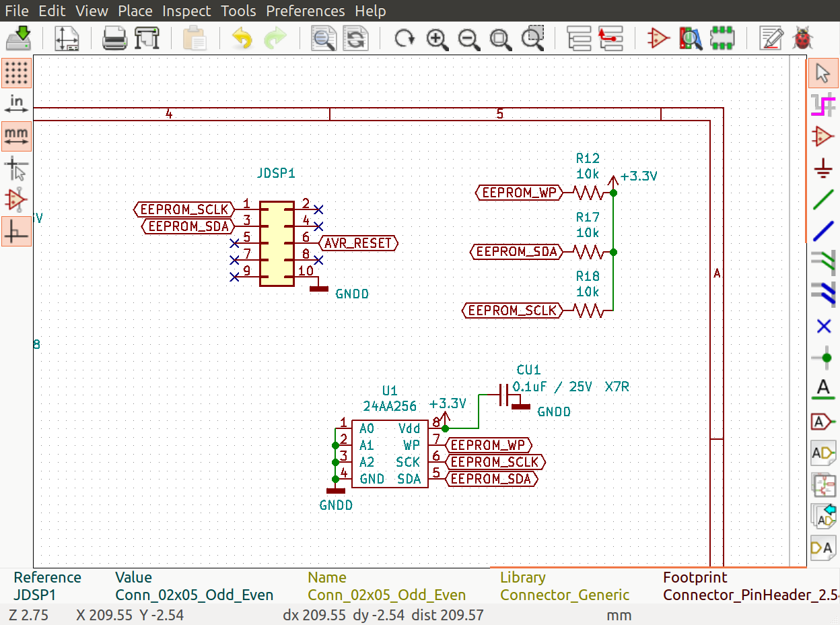Open the Edit menu
Image resolution: width=840 pixels, height=625 pixels.
[x=52, y=11]
